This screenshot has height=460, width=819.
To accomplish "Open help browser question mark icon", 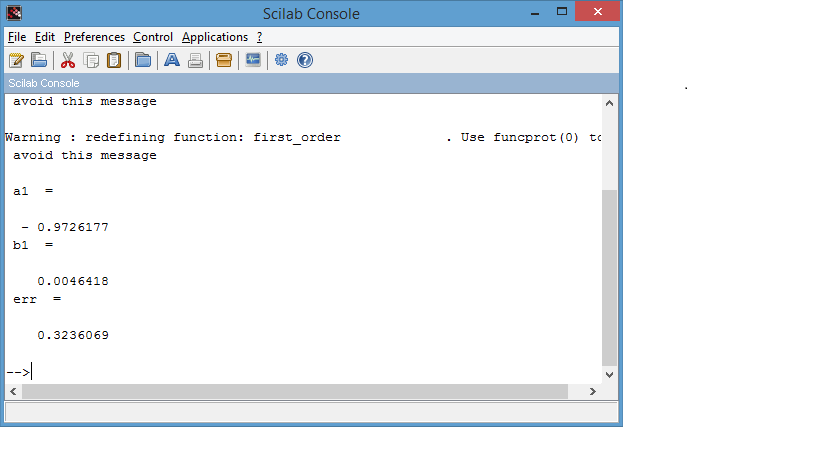I will pyautogui.click(x=305, y=60).
